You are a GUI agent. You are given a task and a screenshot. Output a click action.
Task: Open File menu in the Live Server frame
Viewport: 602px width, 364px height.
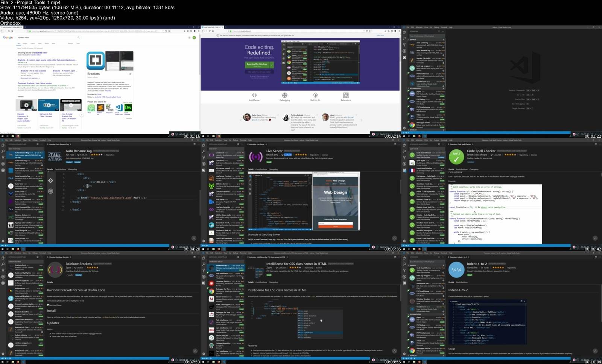click(207, 140)
